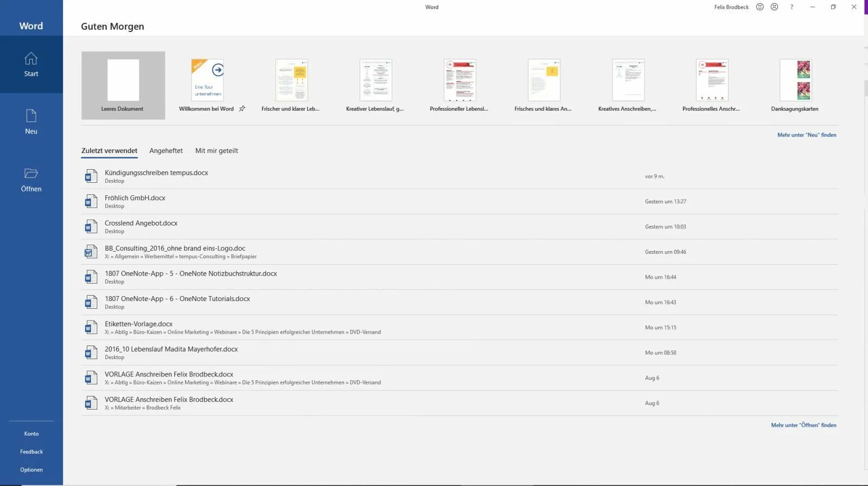This screenshot has height=486, width=868.
Task: Open BB_Consulting_2016_ohne brand eins-Logo.doc
Action: [x=459, y=252]
